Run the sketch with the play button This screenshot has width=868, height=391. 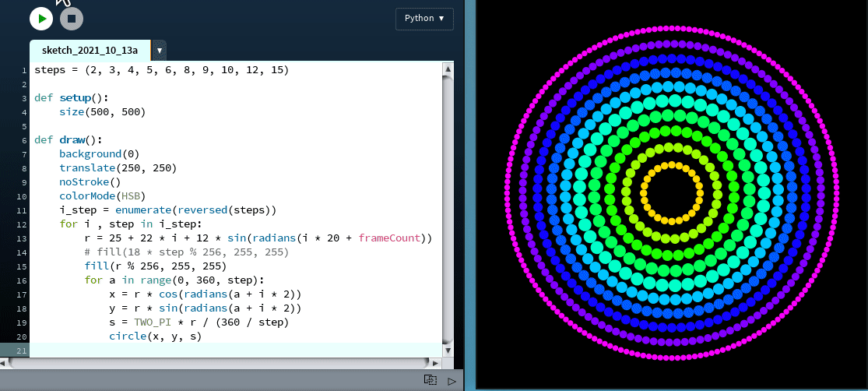click(x=40, y=18)
